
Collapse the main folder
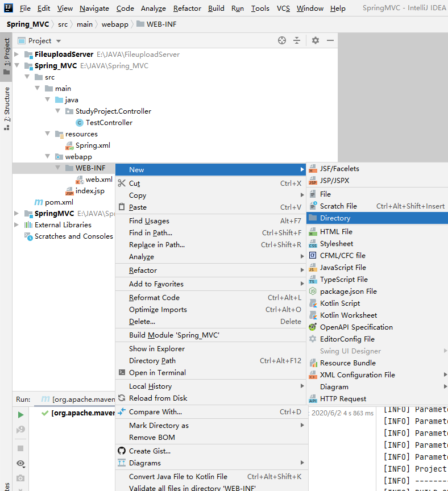38,88
